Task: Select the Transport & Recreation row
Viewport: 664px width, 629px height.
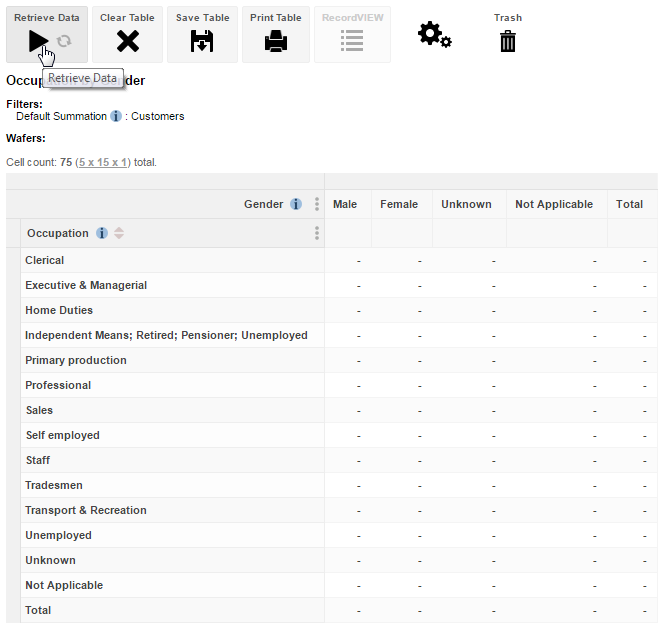Action: coord(86,510)
